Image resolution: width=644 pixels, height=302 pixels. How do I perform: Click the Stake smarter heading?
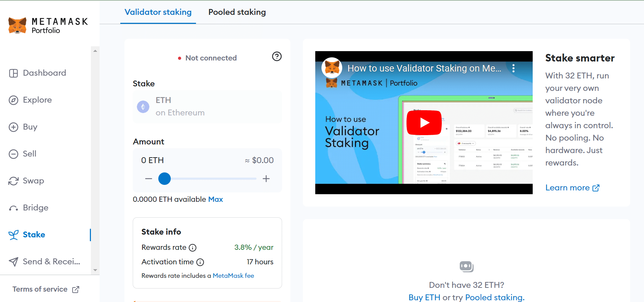tap(580, 58)
